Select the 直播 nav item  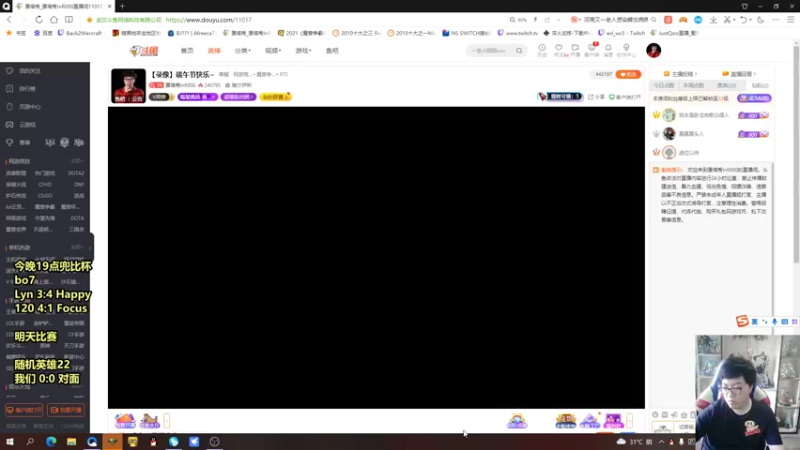[214, 51]
